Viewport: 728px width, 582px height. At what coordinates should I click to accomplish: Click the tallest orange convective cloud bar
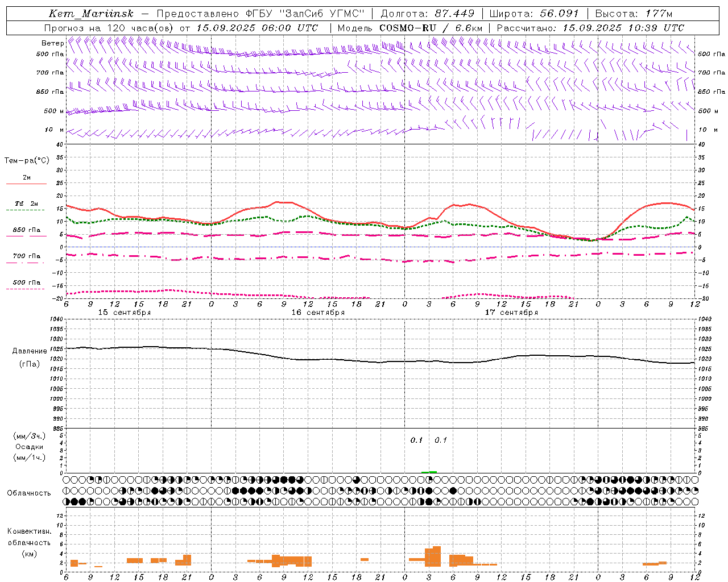coord(437,556)
